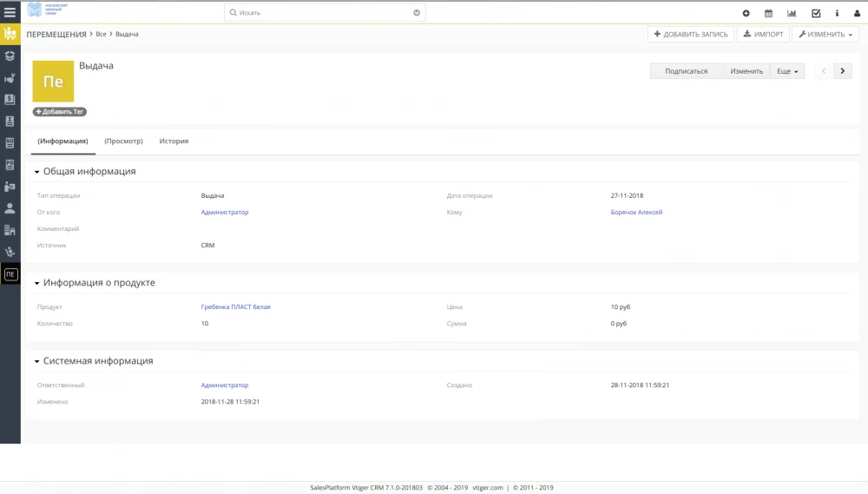
Task: Click the Искать search field
Action: click(x=321, y=13)
